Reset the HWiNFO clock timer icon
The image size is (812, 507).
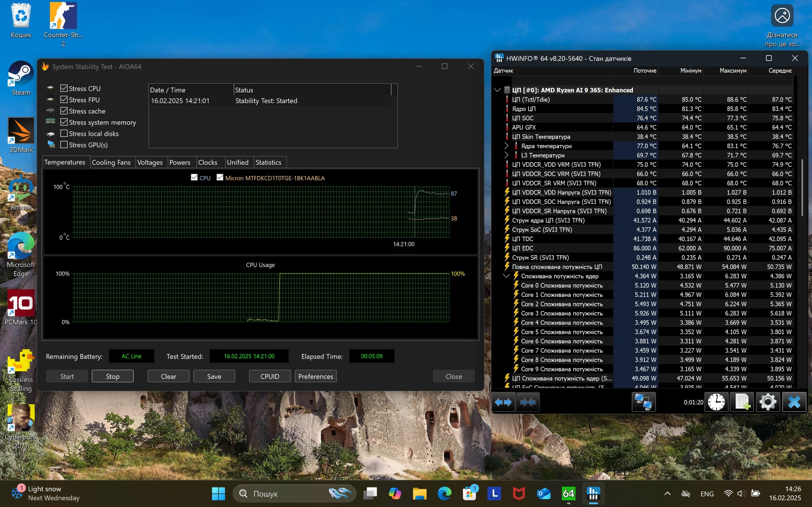click(x=716, y=402)
